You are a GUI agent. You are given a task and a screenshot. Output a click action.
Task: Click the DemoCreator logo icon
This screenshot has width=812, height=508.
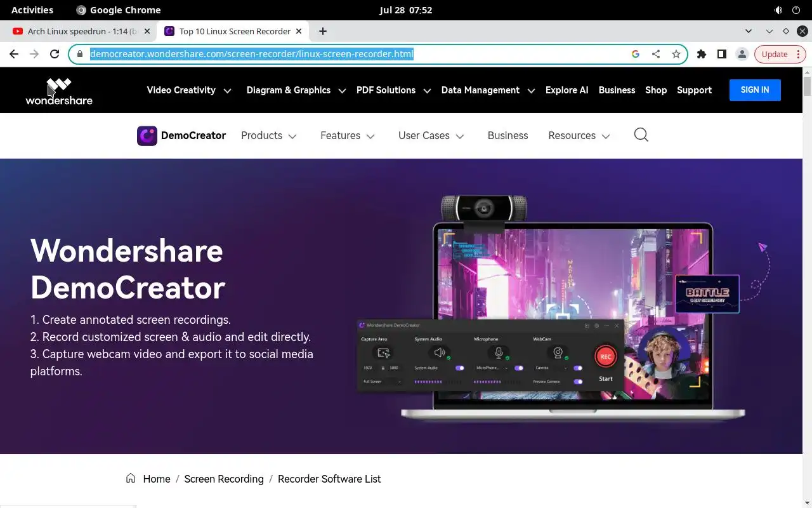click(x=147, y=135)
